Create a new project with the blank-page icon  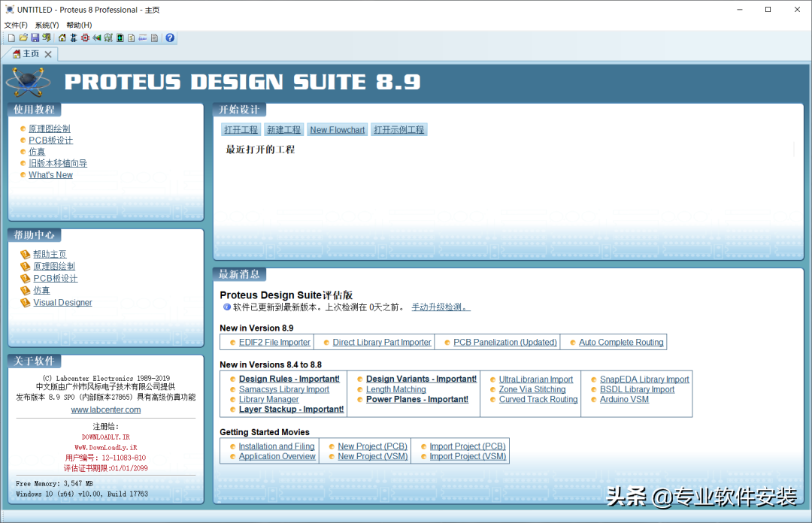11,38
